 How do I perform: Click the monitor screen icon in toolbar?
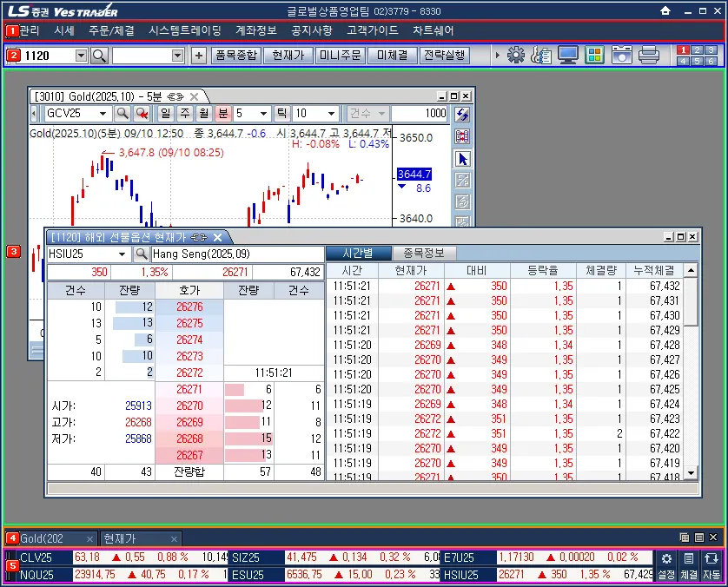[568, 56]
